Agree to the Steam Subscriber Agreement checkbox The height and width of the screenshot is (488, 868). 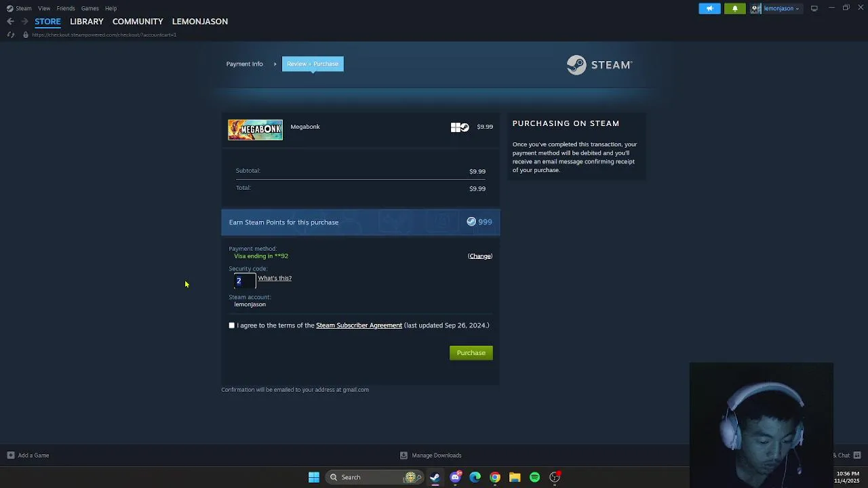[x=232, y=325]
